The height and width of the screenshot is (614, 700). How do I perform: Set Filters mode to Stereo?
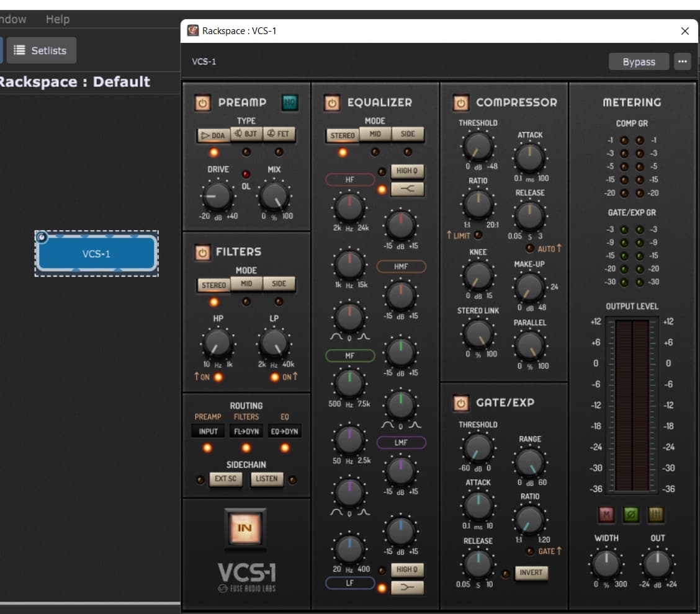[213, 285]
